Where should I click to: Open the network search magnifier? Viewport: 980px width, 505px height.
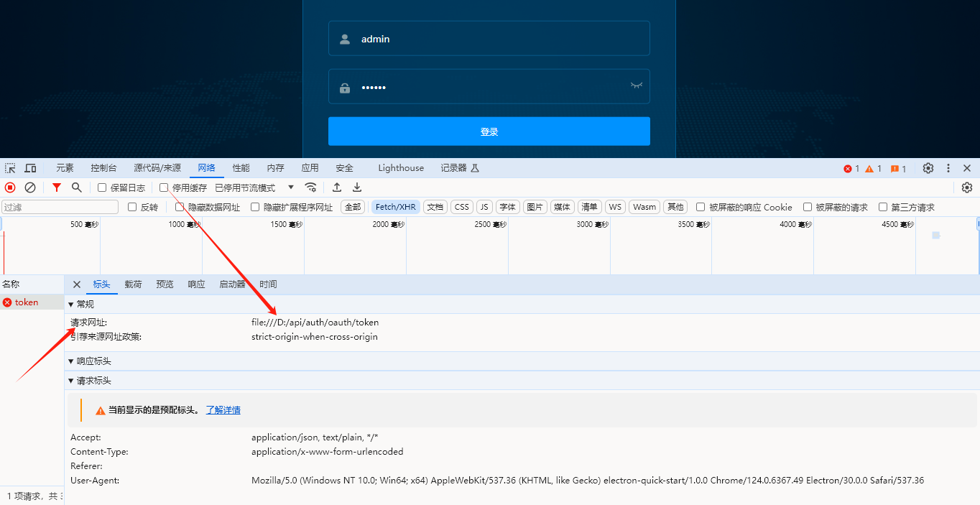point(75,187)
